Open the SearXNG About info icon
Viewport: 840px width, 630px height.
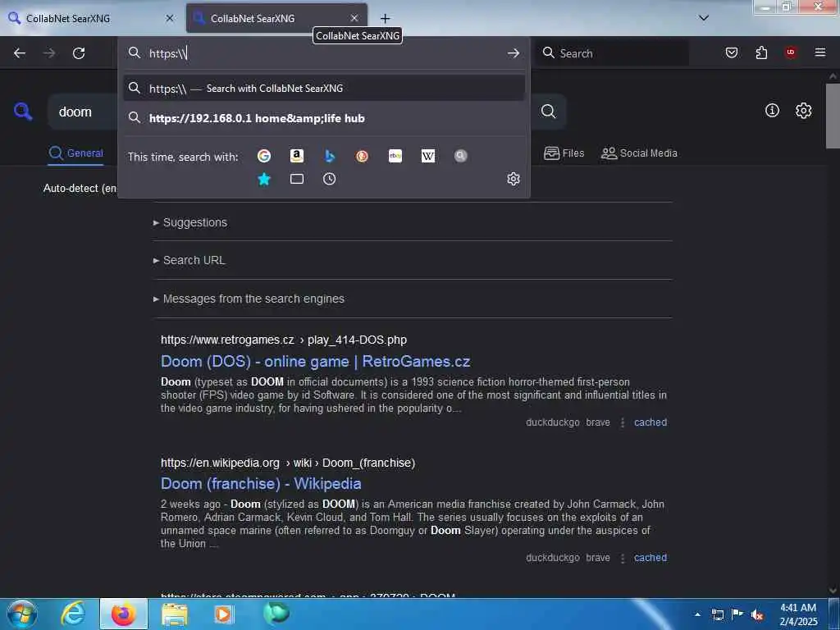[x=772, y=111]
